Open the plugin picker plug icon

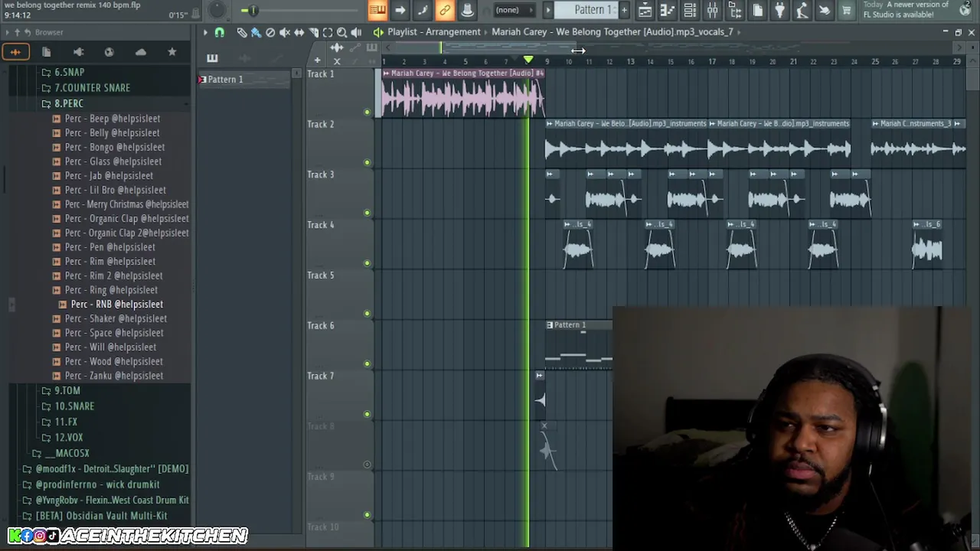click(x=779, y=10)
